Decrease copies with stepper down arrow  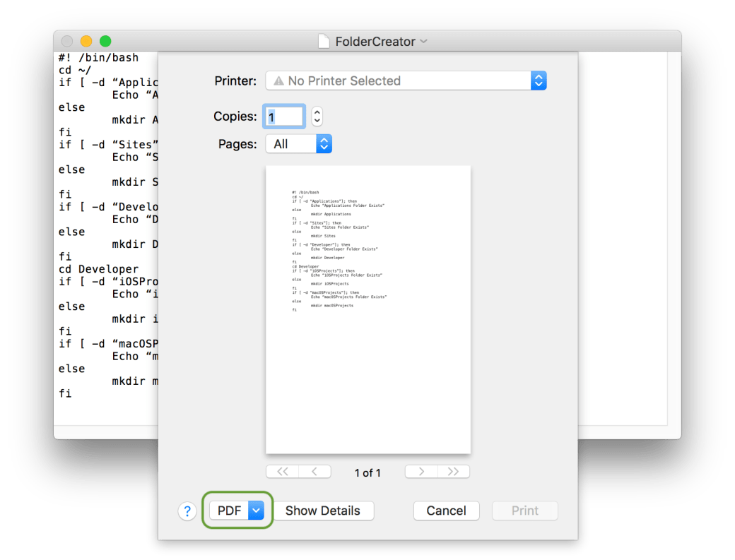coord(317,121)
